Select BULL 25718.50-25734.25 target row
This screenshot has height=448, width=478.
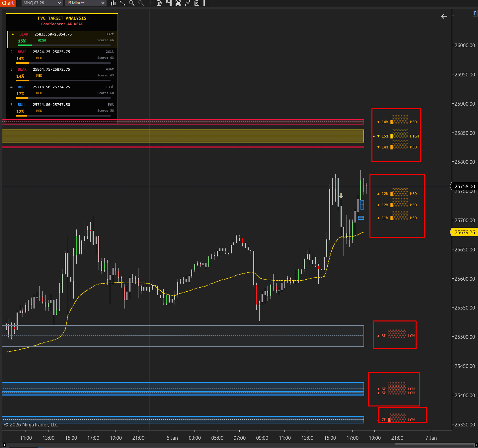click(x=62, y=92)
